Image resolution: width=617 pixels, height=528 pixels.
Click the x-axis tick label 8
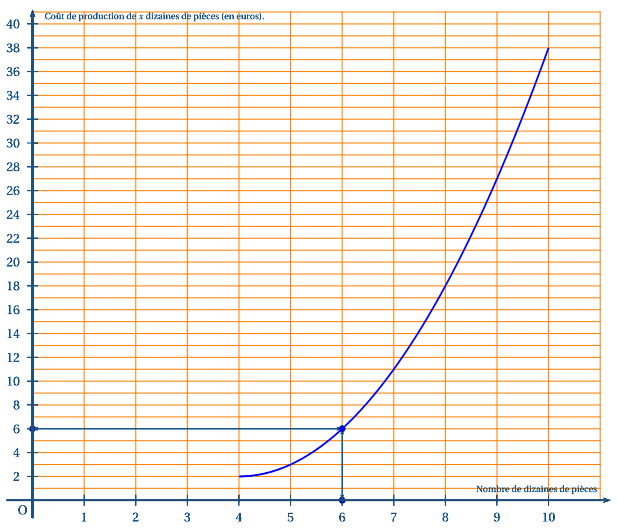coord(445,517)
